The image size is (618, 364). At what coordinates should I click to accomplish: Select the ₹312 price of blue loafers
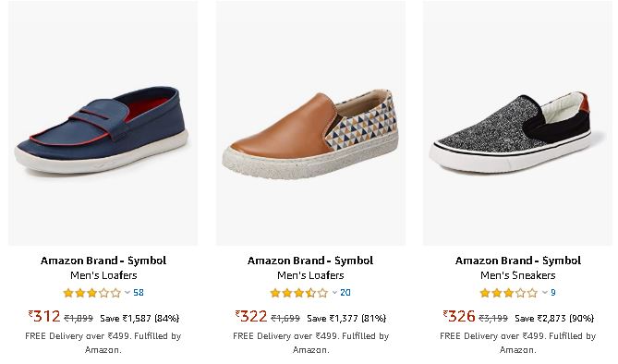(44, 316)
